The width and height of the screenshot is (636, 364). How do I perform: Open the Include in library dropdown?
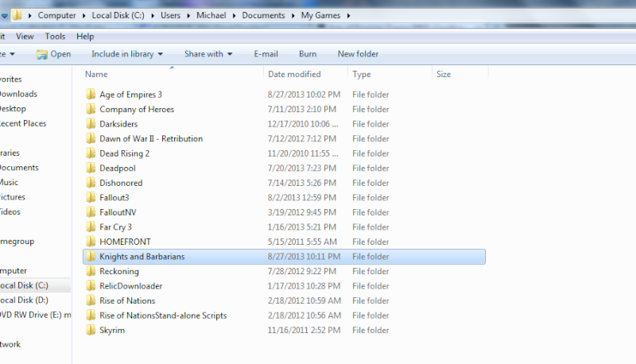127,54
